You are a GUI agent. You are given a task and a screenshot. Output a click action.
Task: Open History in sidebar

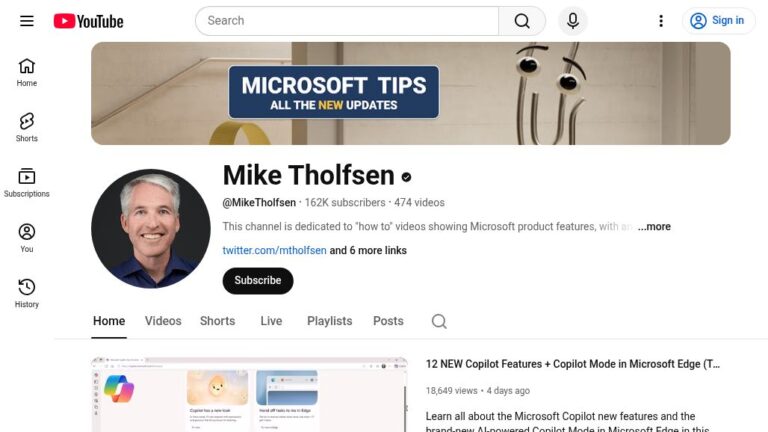click(27, 294)
